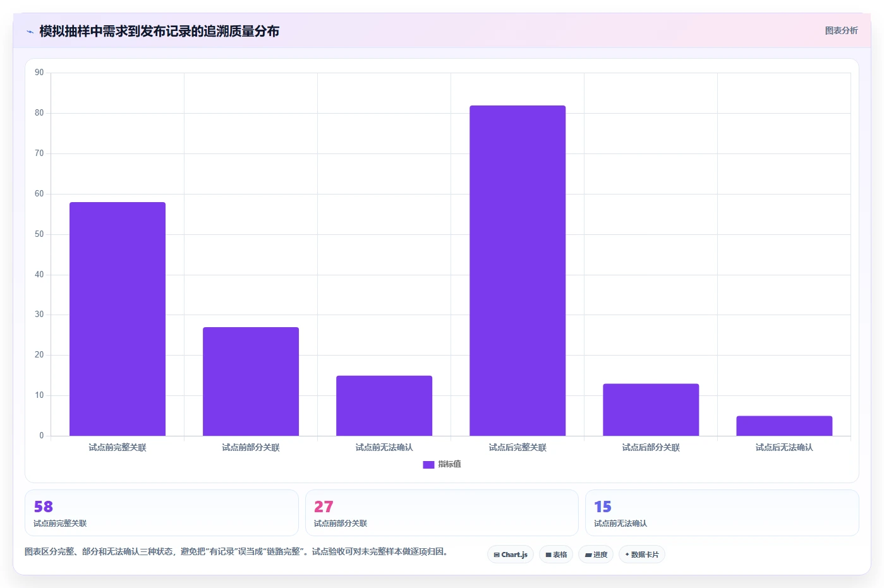Click the 试点后完整关联 axis label
The width and height of the screenshot is (884, 588).
click(x=518, y=447)
